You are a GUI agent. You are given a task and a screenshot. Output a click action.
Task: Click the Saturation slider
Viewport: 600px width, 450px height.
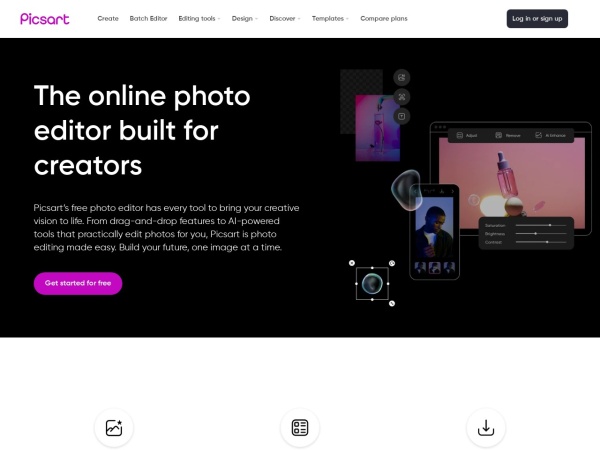(x=541, y=225)
